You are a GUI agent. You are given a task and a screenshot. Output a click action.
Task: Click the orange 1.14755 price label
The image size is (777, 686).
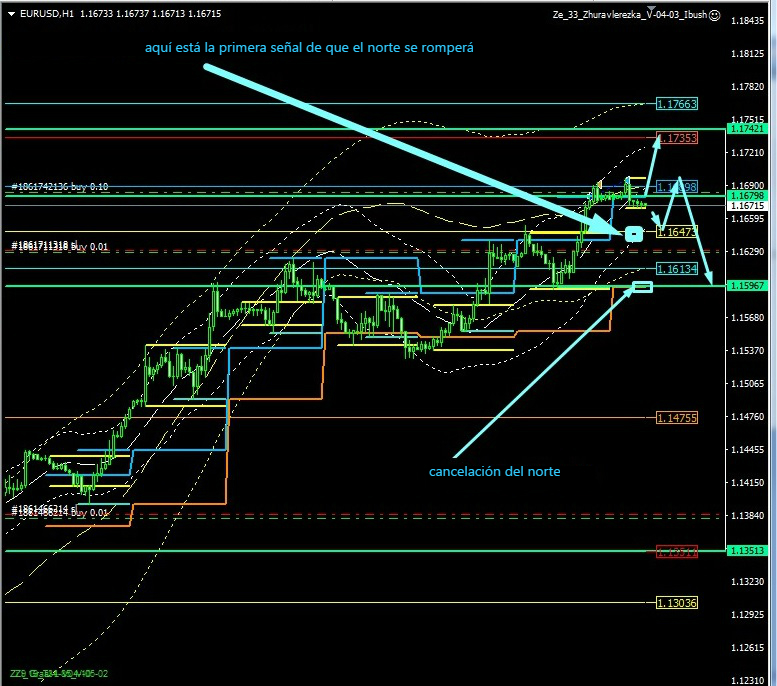click(676, 417)
